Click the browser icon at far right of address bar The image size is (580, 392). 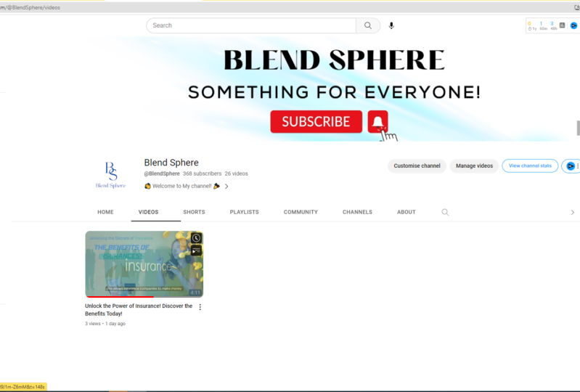(576, 7)
